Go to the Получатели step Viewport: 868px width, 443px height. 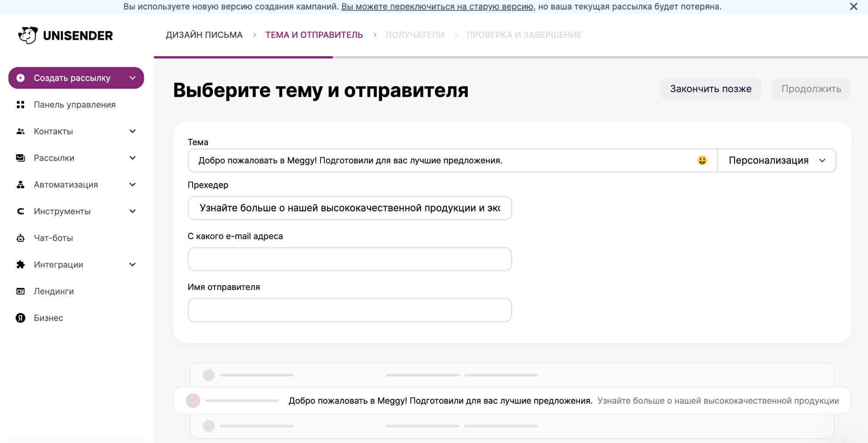click(415, 35)
